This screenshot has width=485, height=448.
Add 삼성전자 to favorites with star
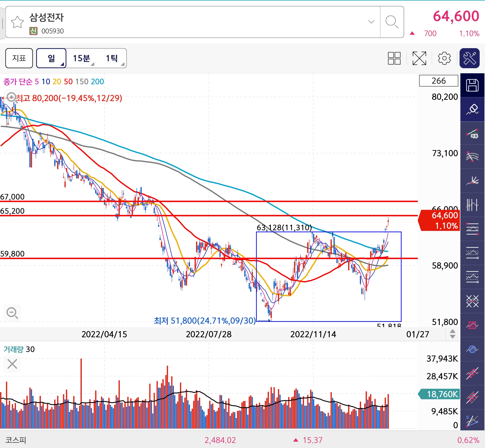click(x=17, y=22)
